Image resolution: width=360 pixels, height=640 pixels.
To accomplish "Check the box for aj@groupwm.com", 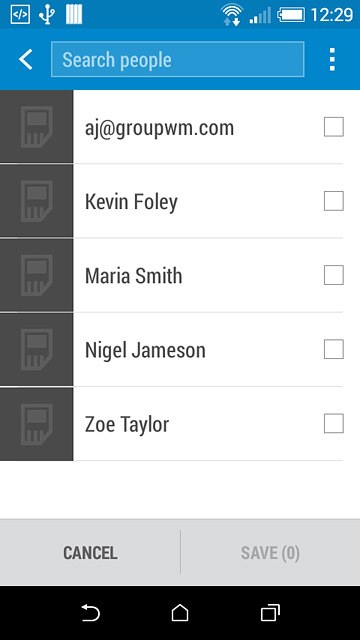I will pyautogui.click(x=333, y=127).
